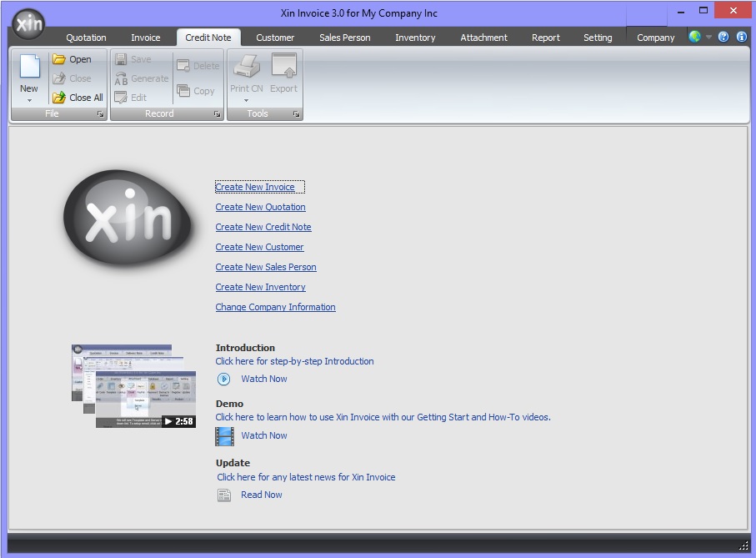Image resolution: width=756 pixels, height=558 pixels.
Task: Open the Report tab
Action: (x=546, y=38)
